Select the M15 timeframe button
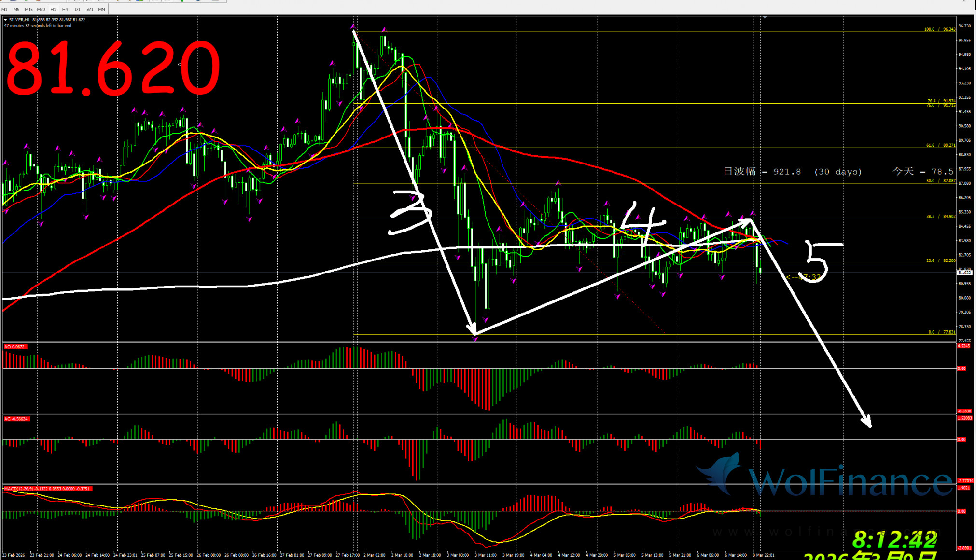This screenshot has height=560, width=976. (x=28, y=9)
